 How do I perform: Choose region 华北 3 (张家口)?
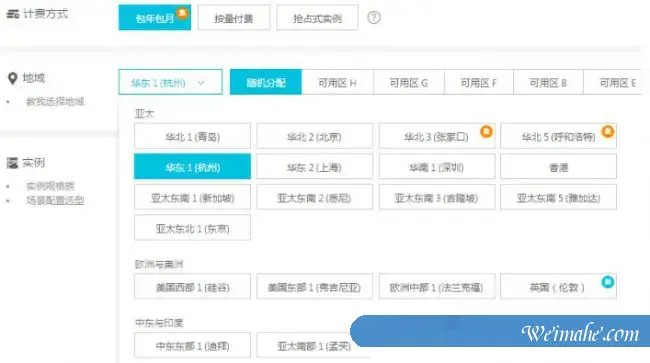tap(437, 136)
